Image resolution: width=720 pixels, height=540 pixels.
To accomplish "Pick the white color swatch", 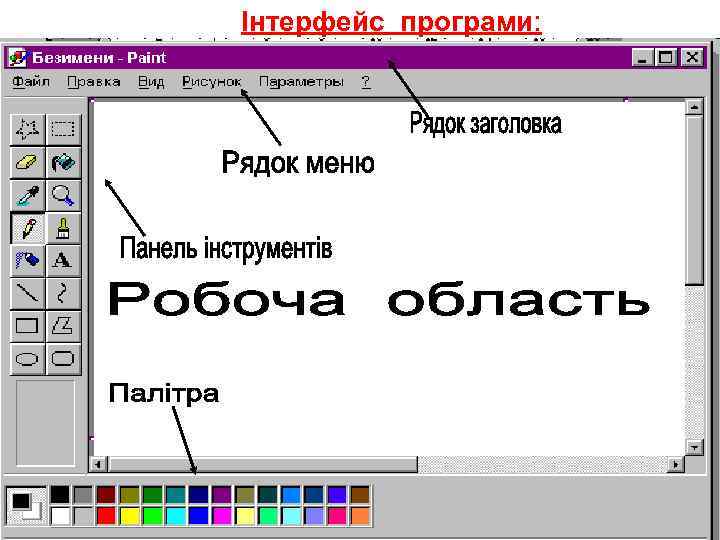I will (60, 516).
